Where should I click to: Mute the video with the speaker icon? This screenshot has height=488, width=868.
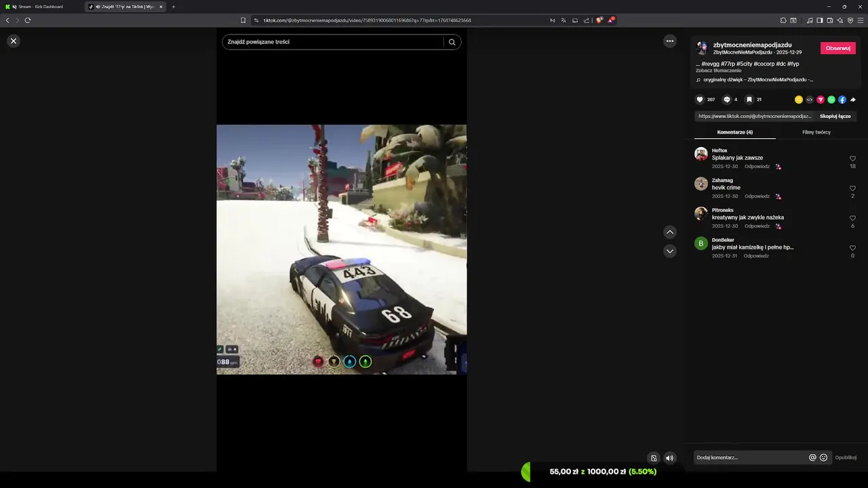tap(670, 458)
